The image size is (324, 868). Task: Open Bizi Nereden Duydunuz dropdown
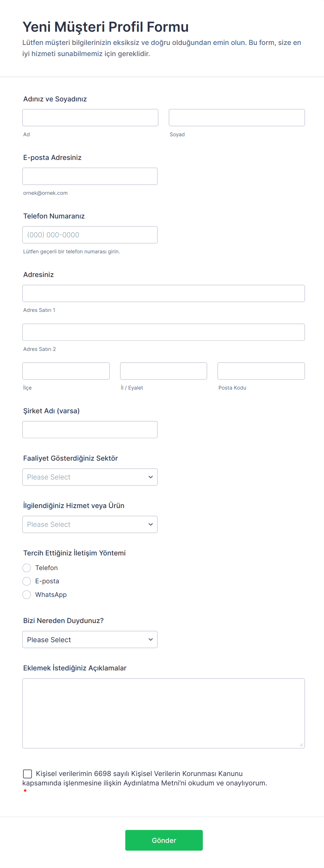click(x=90, y=640)
